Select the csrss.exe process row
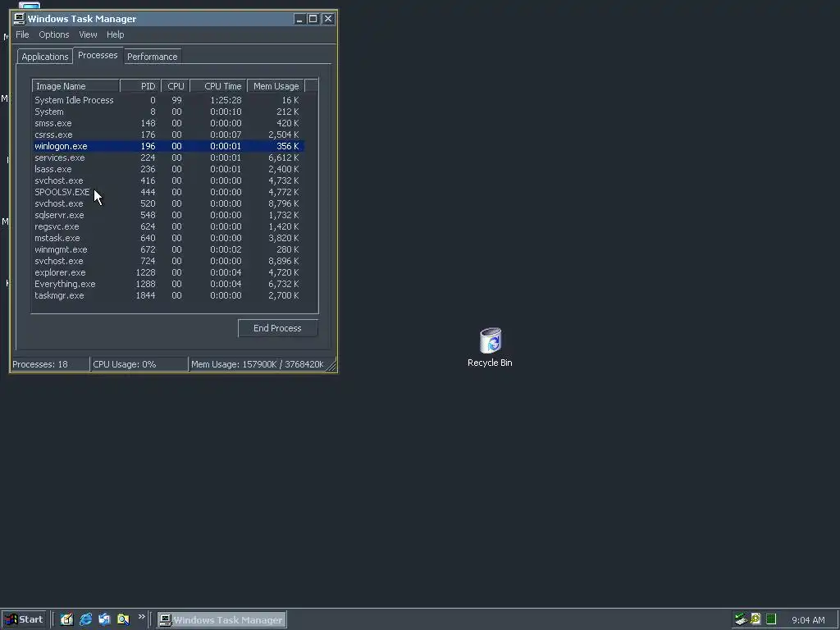840x630 pixels. click(168, 135)
